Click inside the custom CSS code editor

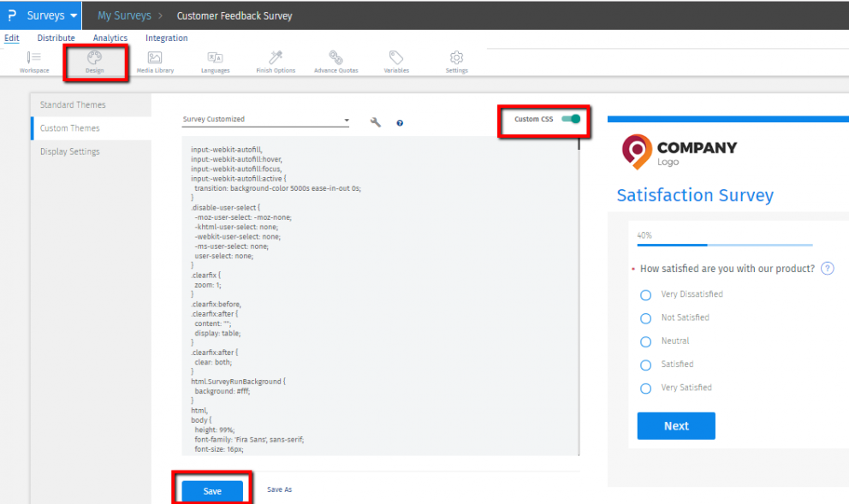pos(377,299)
